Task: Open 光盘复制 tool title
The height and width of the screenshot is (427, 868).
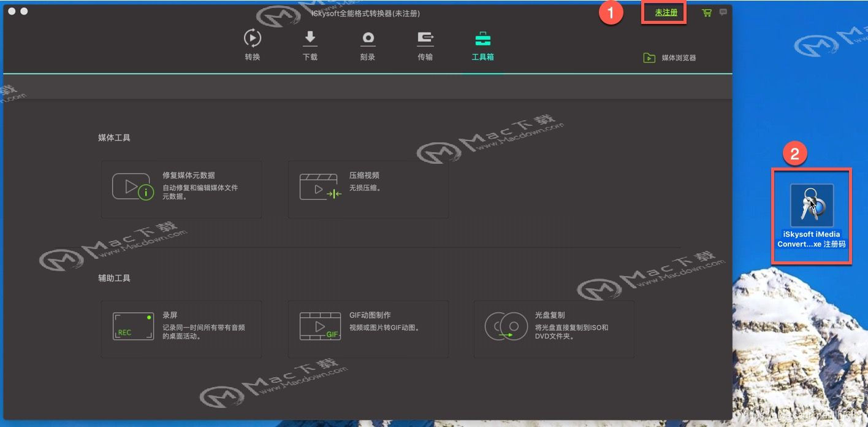Action: coord(550,315)
